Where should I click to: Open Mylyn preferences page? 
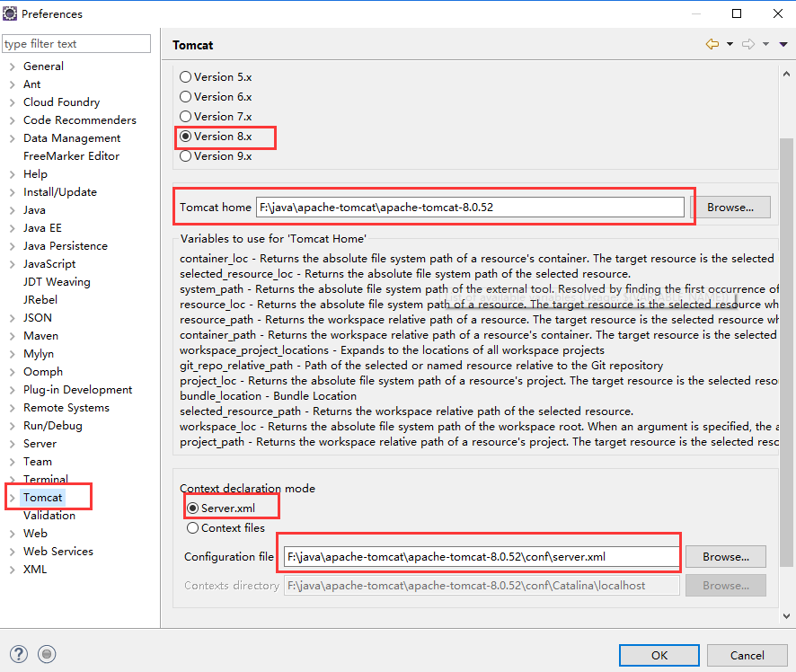coord(38,354)
